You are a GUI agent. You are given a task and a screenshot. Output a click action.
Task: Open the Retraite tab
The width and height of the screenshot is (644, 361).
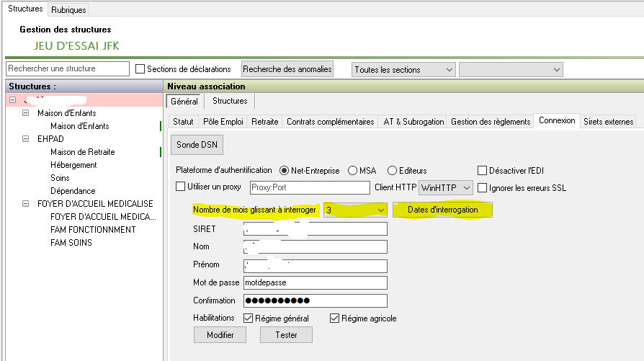(264, 122)
